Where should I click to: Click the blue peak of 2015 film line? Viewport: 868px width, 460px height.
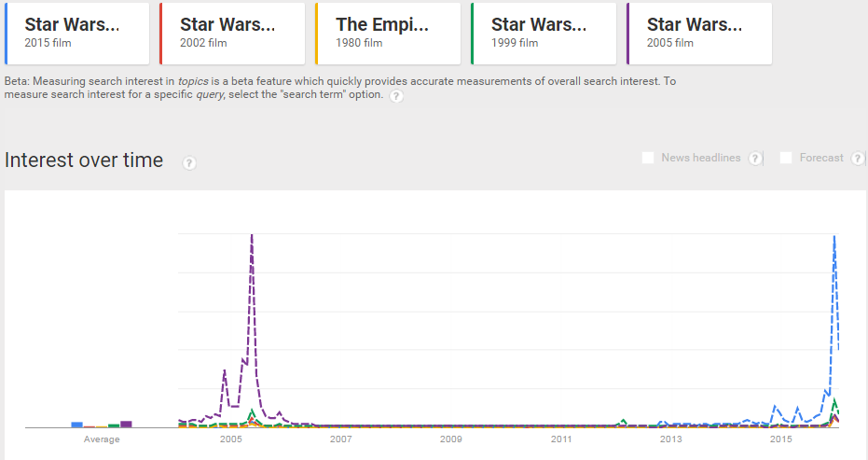[834, 237]
